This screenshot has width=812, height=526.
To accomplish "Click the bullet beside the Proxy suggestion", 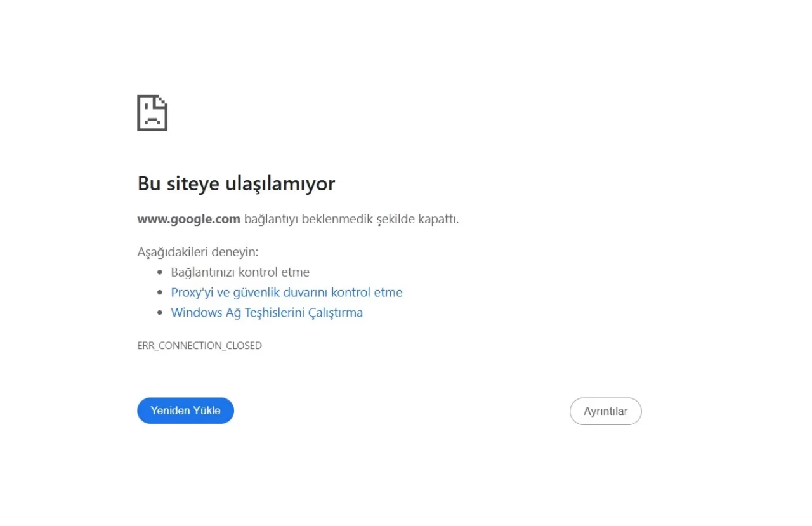I will pos(160,292).
